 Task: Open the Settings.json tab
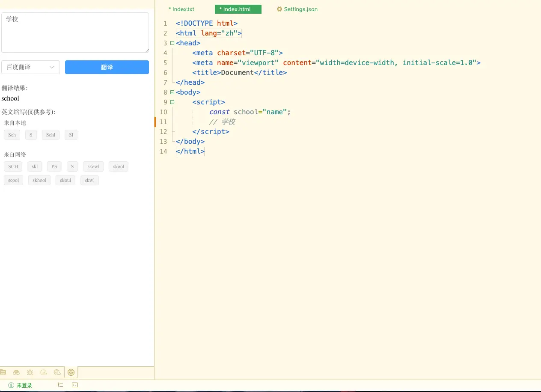pyautogui.click(x=297, y=9)
